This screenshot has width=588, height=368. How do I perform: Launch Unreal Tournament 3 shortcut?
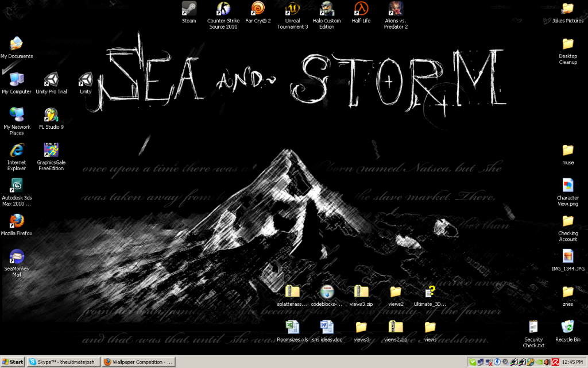point(292,9)
